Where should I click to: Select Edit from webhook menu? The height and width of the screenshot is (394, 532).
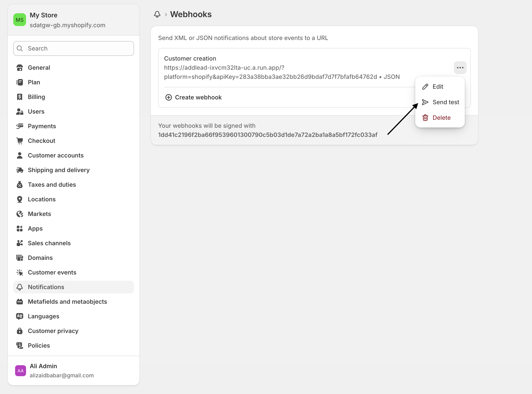click(440, 87)
